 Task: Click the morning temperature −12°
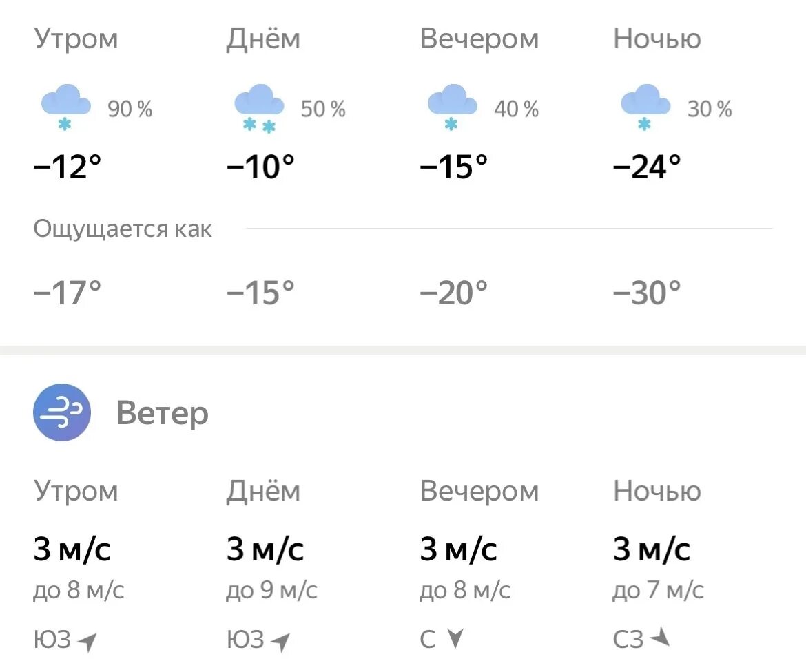point(68,167)
